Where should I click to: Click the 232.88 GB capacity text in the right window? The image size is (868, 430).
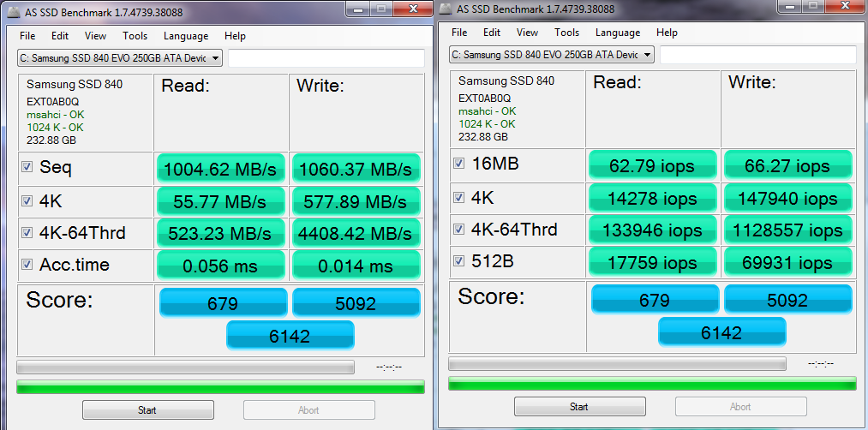tap(483, 137)
